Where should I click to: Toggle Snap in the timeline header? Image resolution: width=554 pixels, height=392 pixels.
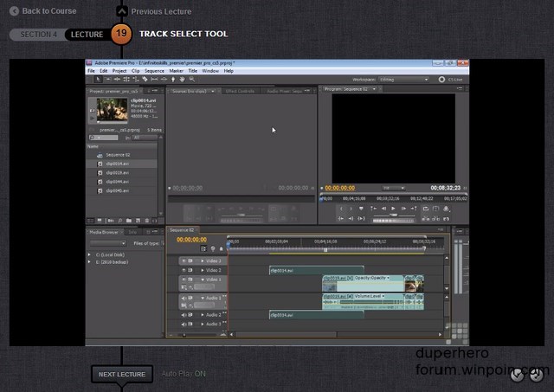click(x=203, y=248)
